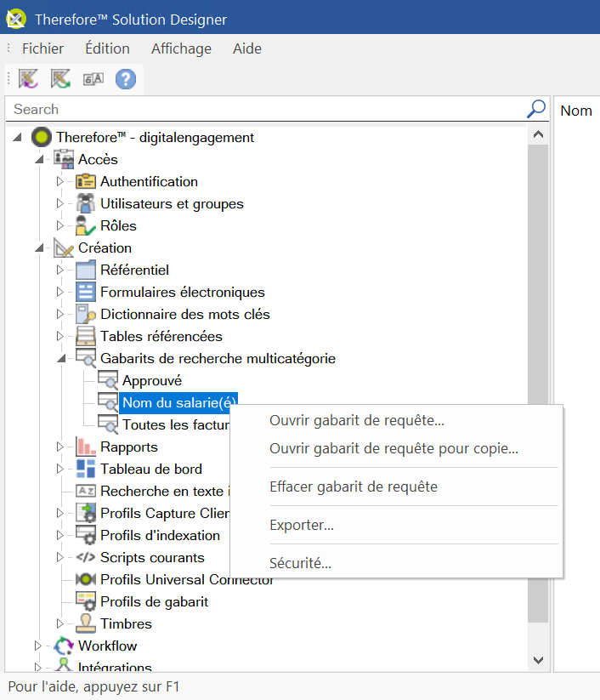
Task: Expand the Timbres node
Action: point(59,623)
